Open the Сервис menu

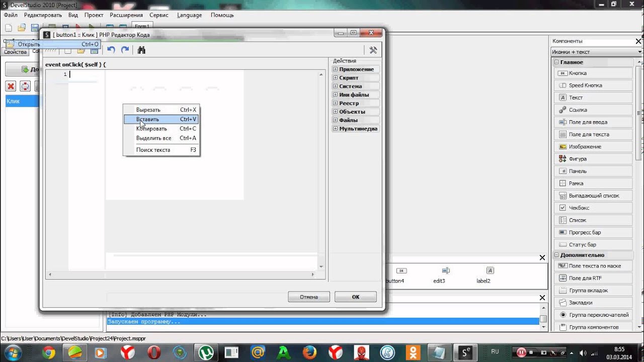coord(159,15)
